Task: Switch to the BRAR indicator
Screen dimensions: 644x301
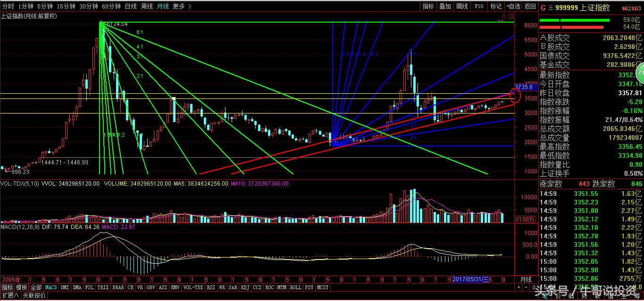Action: (x=118, y=287)
